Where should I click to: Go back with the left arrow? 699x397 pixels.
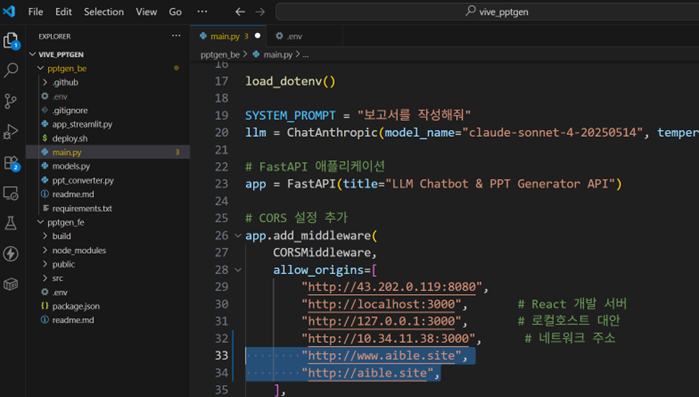240,12
